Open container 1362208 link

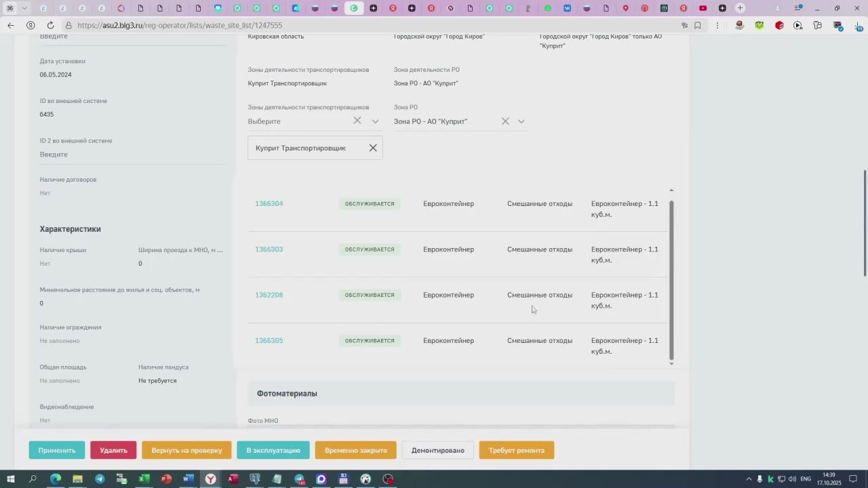click(269, 296)
